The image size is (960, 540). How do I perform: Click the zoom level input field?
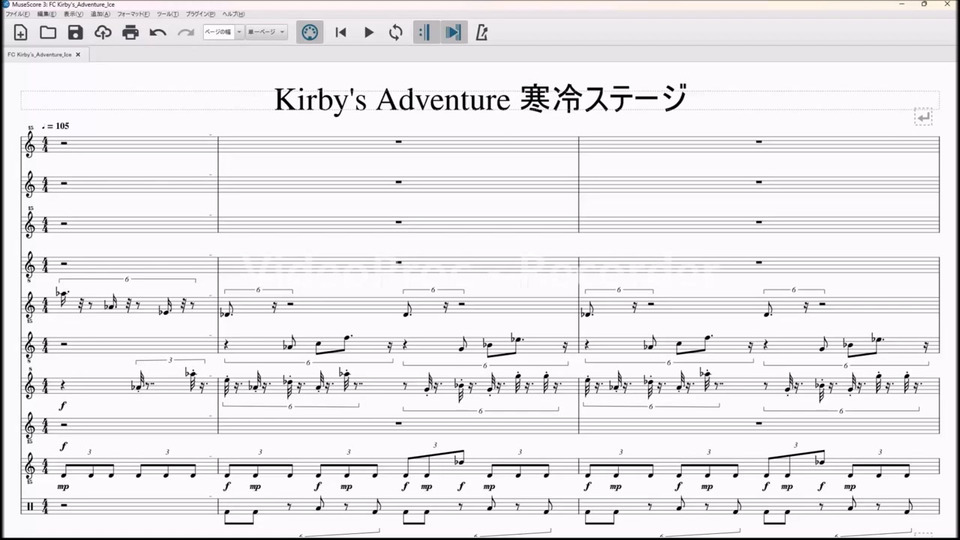click(219, 32)
